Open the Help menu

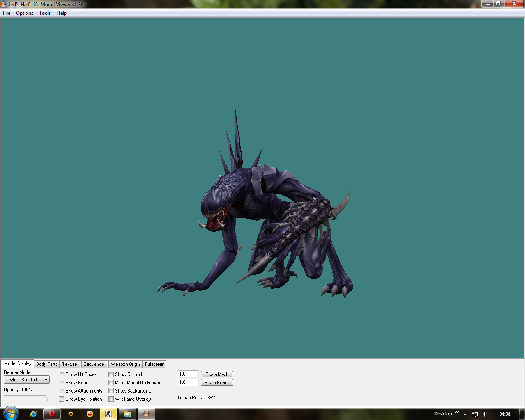click(x=62, y=13)
